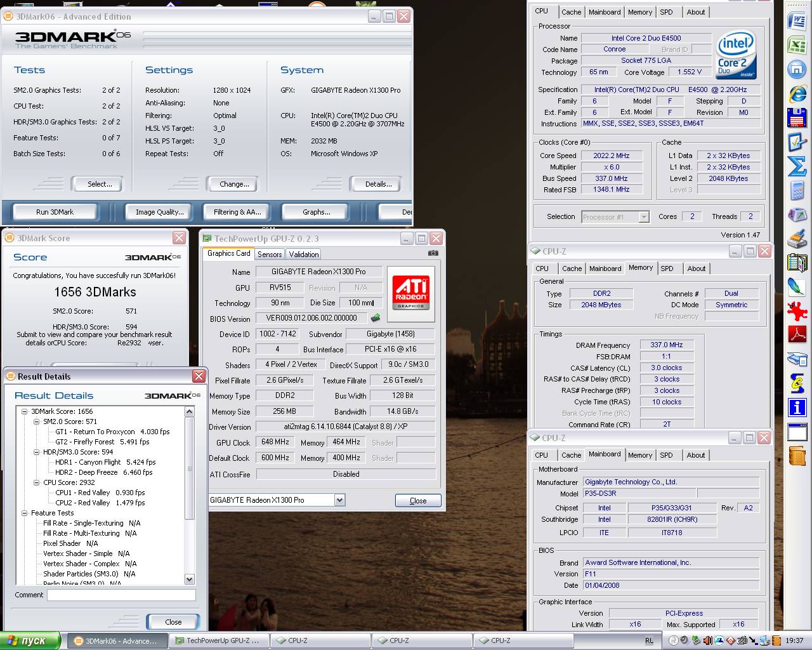
Task: Click the Comment input field
Action: coord(121,595)
